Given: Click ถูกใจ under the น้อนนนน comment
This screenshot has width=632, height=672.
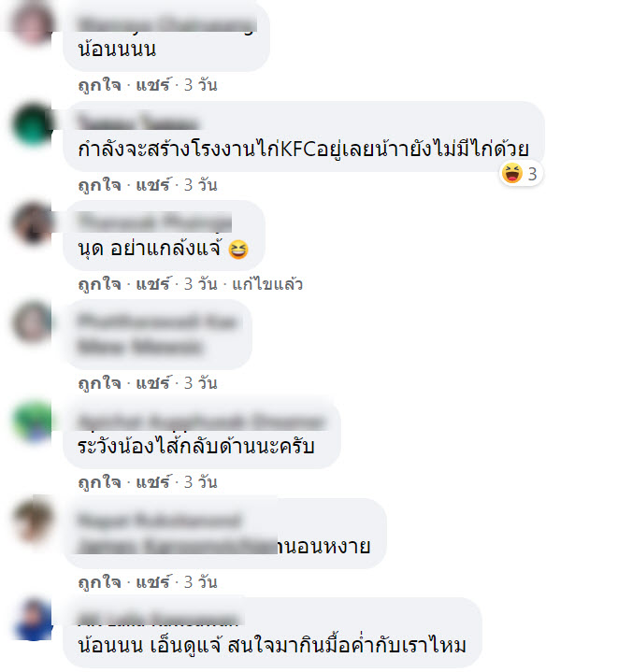Looking at the screenshot, I should 99,85.
